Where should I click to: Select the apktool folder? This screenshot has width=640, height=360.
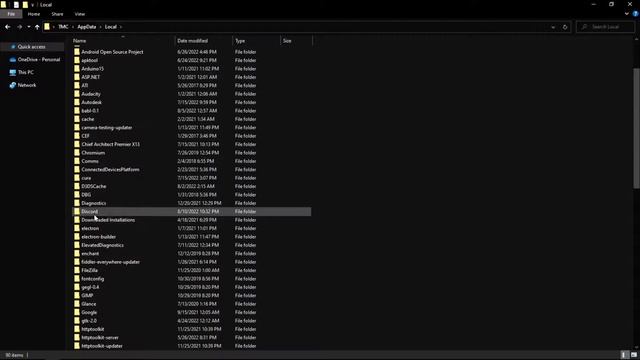(x=89, y=60)
